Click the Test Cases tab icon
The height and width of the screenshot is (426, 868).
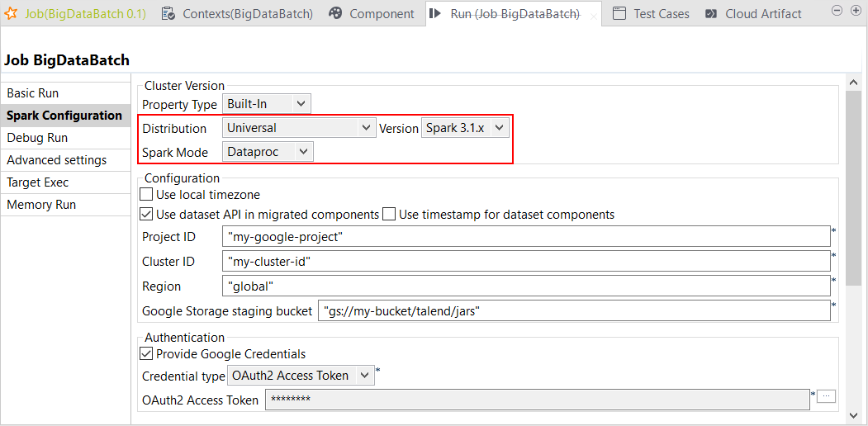(x=619, y=13)
